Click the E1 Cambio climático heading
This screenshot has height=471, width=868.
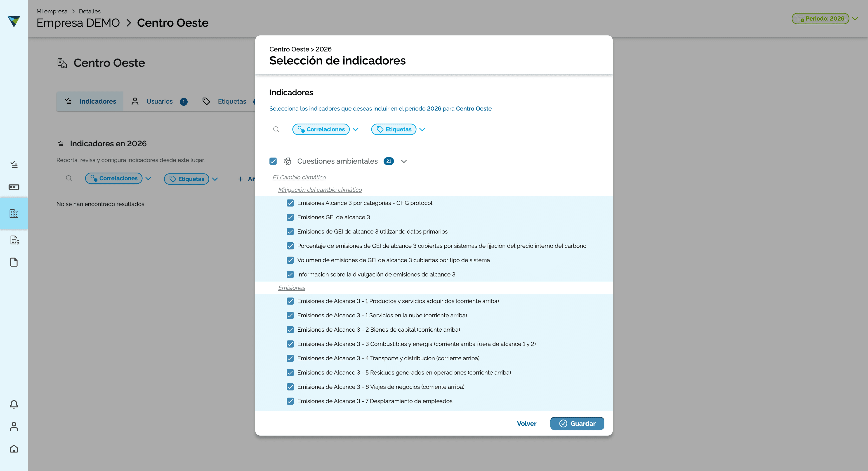(x=299, y=177)
